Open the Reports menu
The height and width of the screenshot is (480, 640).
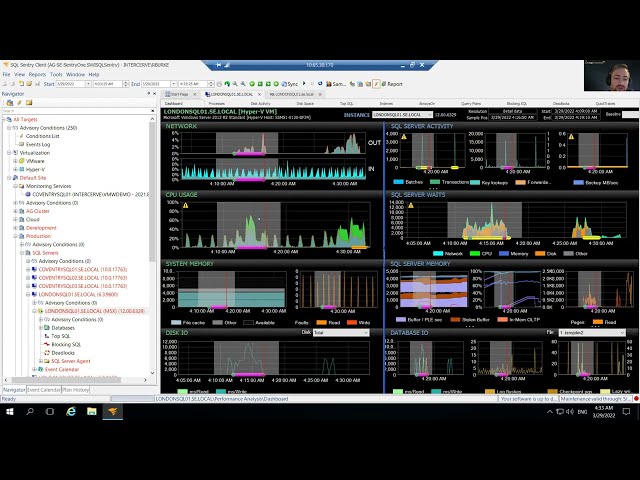click(x=37, y=75)
